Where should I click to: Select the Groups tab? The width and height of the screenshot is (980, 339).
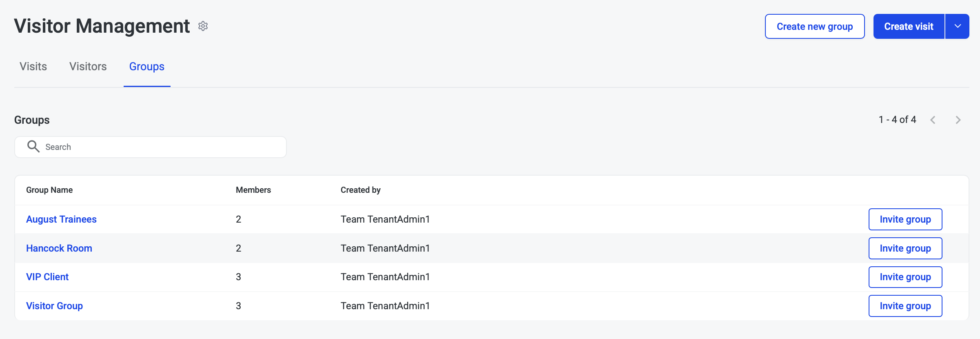click(x=147, y=67)
